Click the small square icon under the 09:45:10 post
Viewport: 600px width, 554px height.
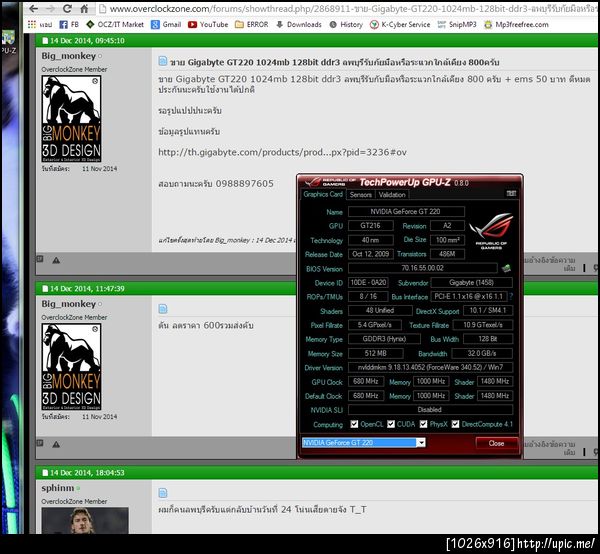(x=39, y=259)
